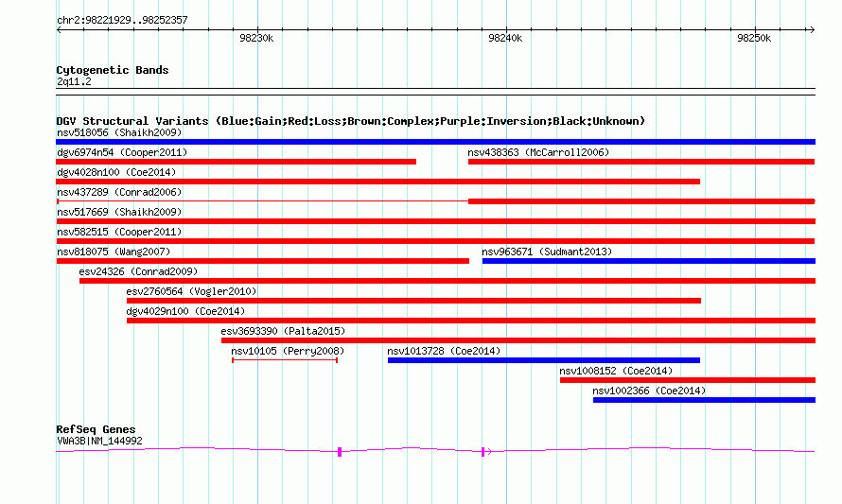Select the red esv24326 loss bar
The width and height of the screenshot is (842, 504).
point(447,281)
